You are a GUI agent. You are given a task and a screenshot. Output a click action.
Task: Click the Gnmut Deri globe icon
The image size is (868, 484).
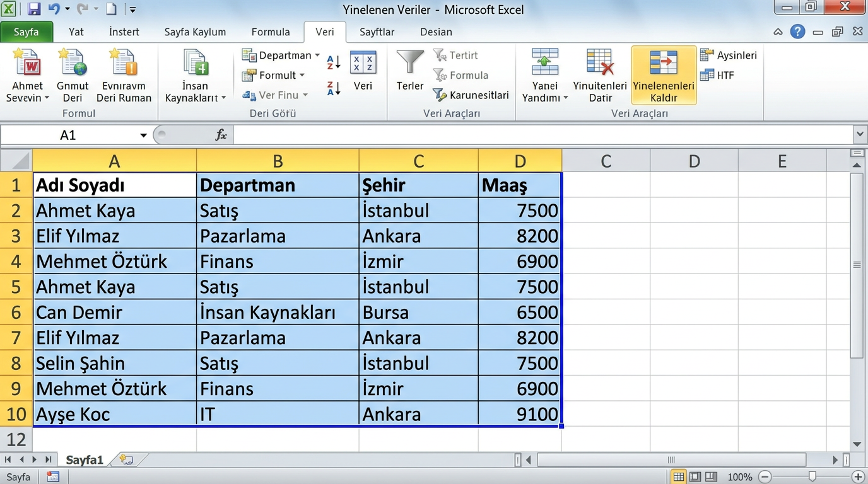(73, 64)
